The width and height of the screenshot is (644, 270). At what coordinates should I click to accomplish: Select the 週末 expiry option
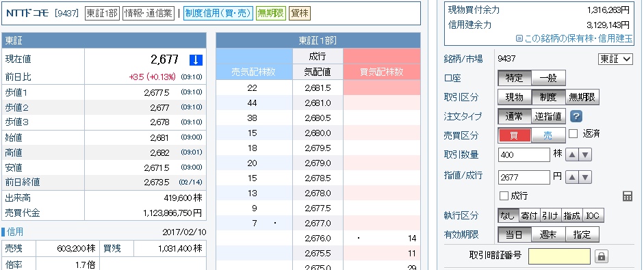[548, 234]
